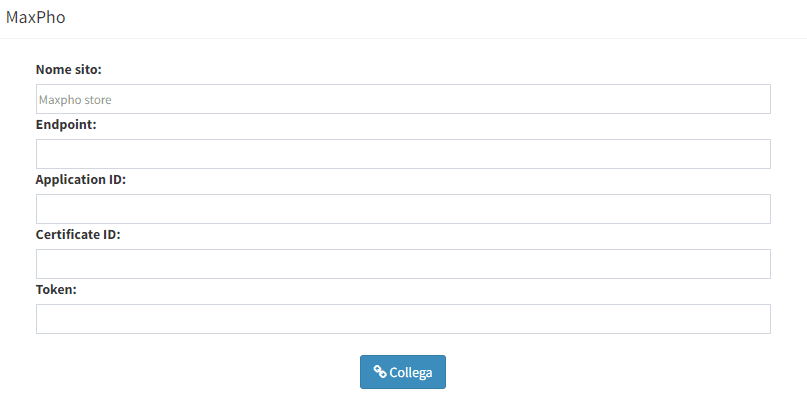Click the Token input field
807x402 pixels.
403,319
